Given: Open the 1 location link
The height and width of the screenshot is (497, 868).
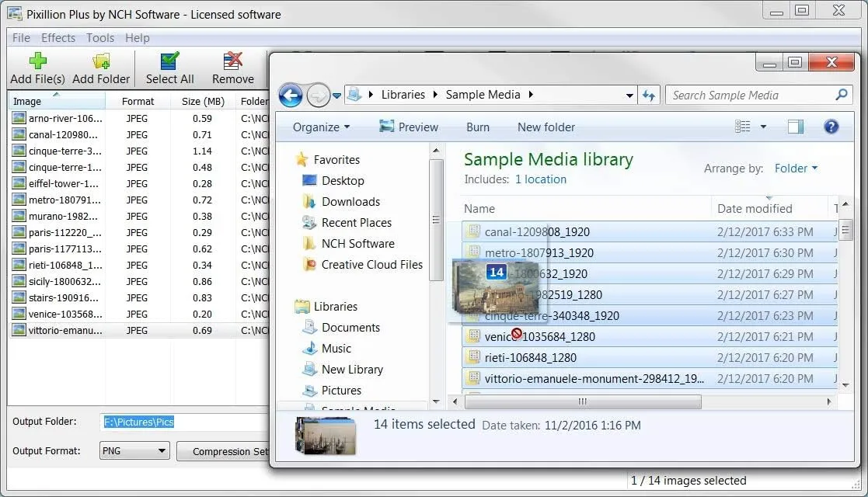Looking at the screenshot, I should [540, 179].
